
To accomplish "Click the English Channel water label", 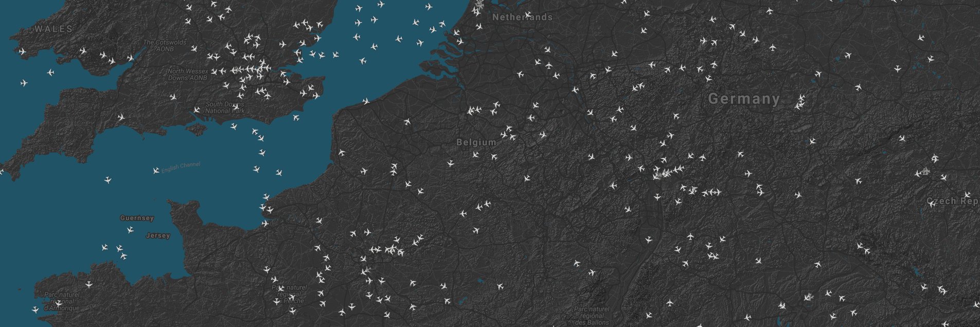I will 181,168.
